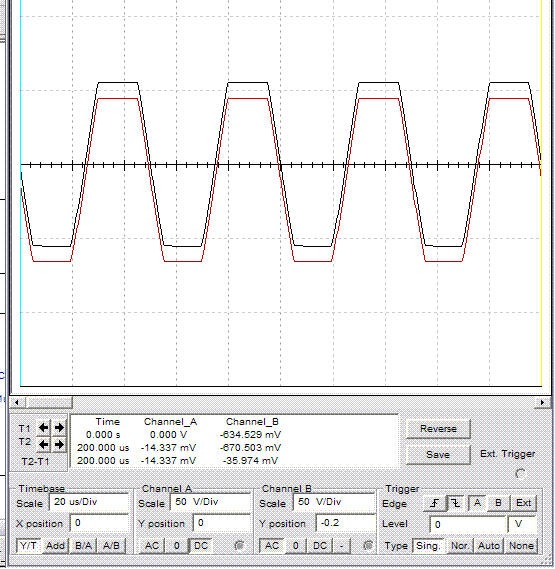Select rising edge trigger icon

point(434,503)
